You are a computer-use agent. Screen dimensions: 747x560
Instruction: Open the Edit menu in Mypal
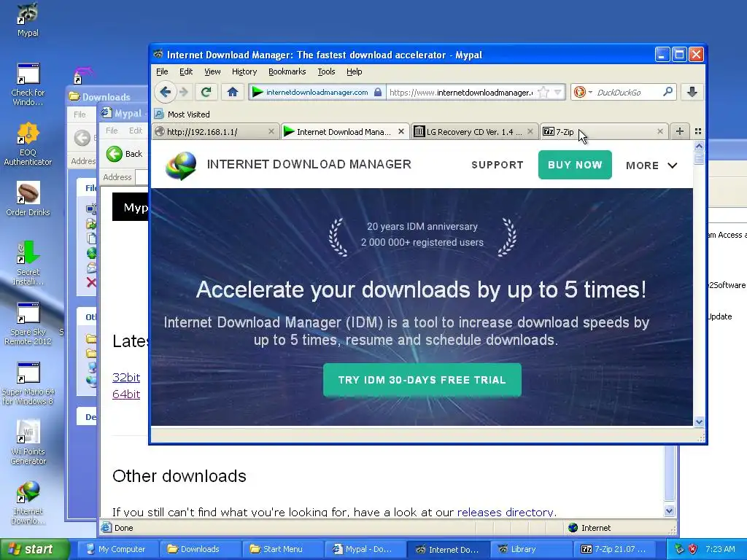[x=186, y=71]
